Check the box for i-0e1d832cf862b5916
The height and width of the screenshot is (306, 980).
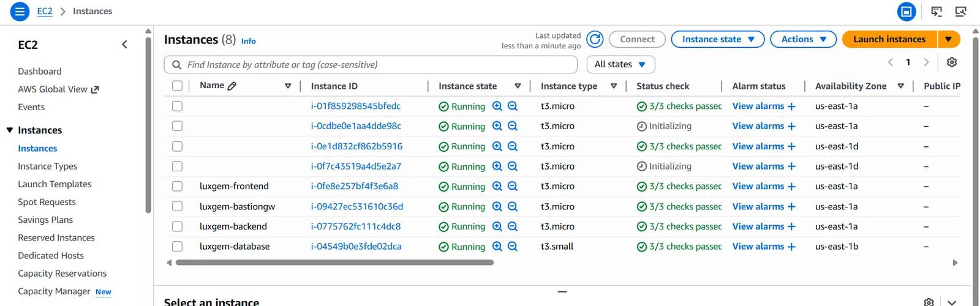coord(177,146)
